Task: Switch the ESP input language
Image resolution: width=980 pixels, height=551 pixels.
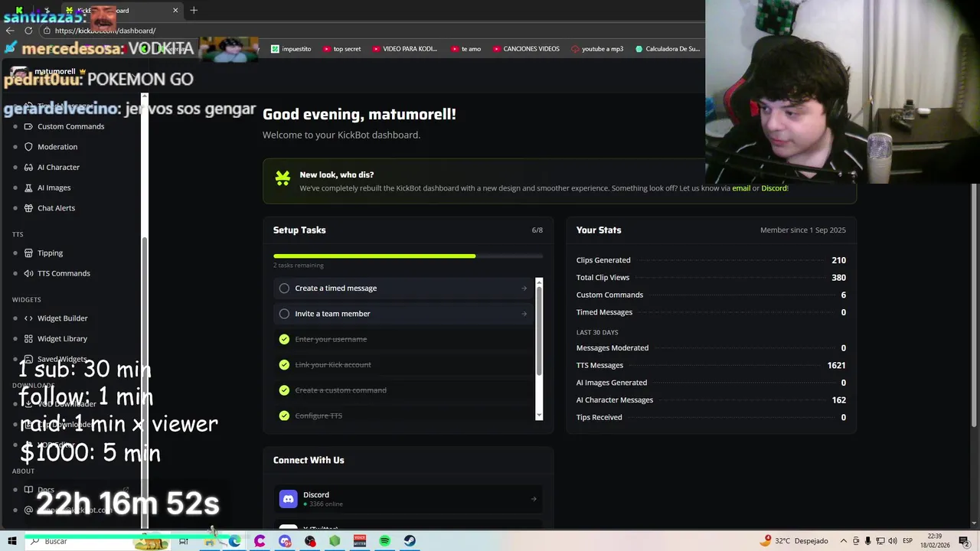Action: [907, 541]
